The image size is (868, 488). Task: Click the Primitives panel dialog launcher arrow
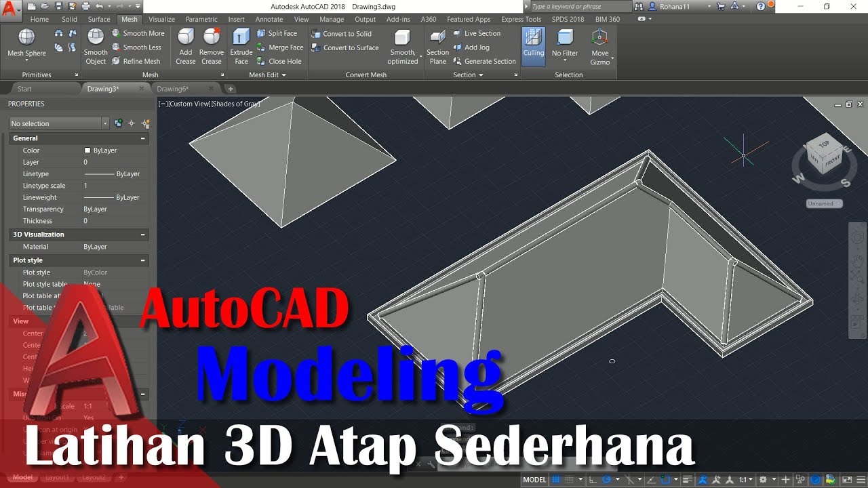(x=77, y=75)
